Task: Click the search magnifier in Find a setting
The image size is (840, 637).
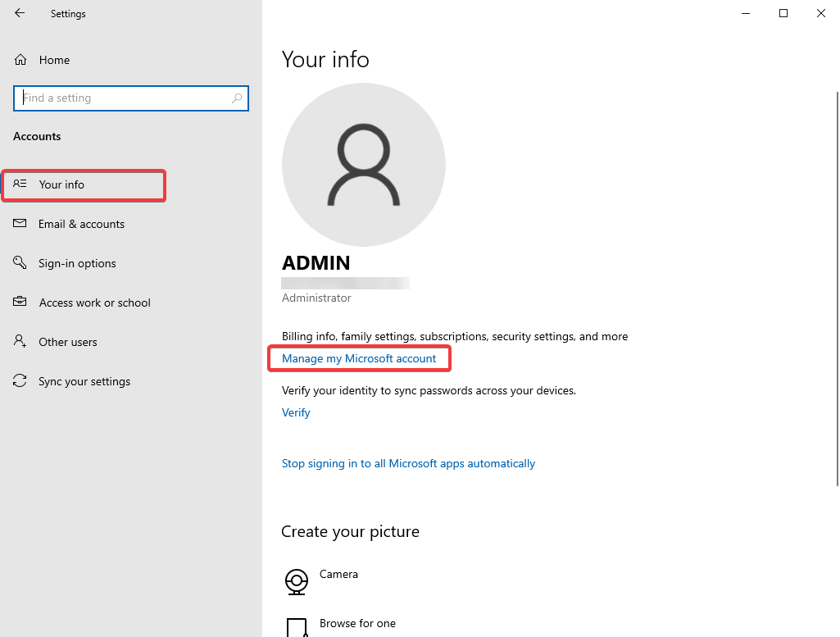Action: [x=238, y=98]
